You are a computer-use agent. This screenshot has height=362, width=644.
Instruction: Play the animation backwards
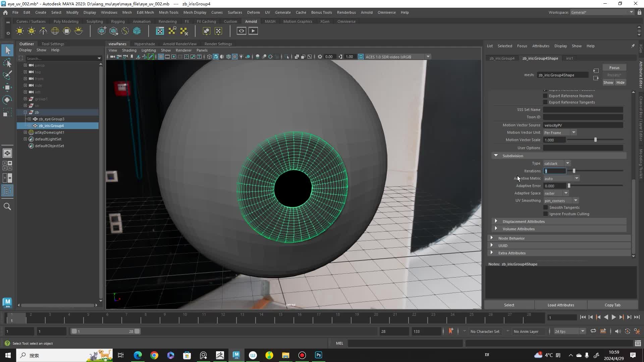606,317
